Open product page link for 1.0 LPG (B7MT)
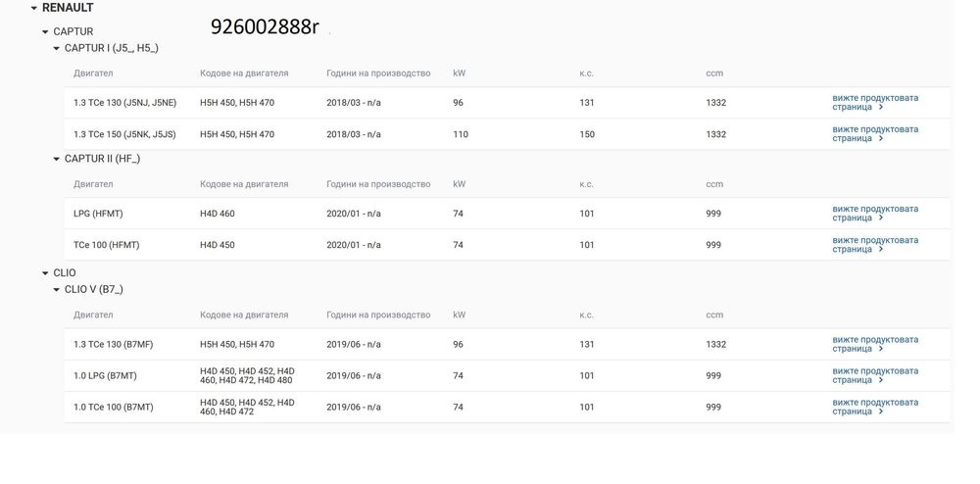This screenshot has width=980, height=484. (875, 375)
